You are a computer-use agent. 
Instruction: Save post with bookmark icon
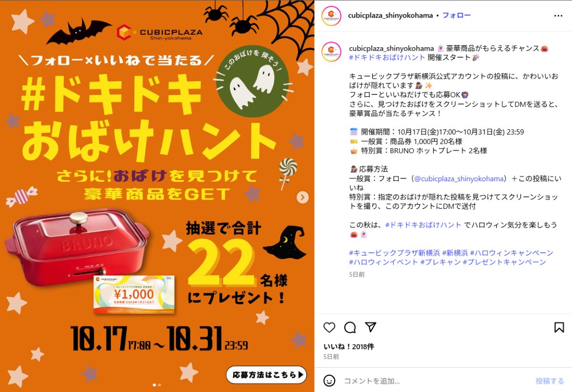pyautogui.click(x=559, y=327)
